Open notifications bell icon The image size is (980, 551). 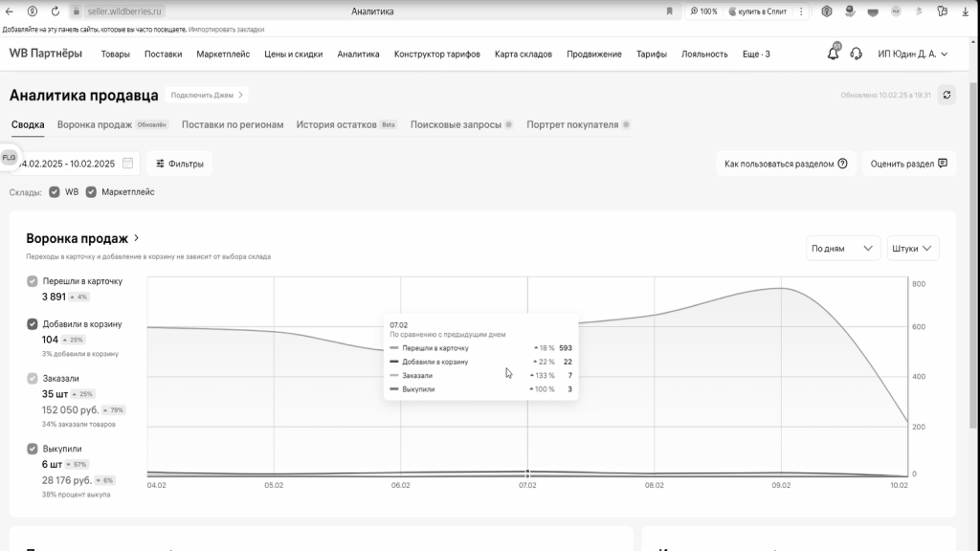(834, 54)
